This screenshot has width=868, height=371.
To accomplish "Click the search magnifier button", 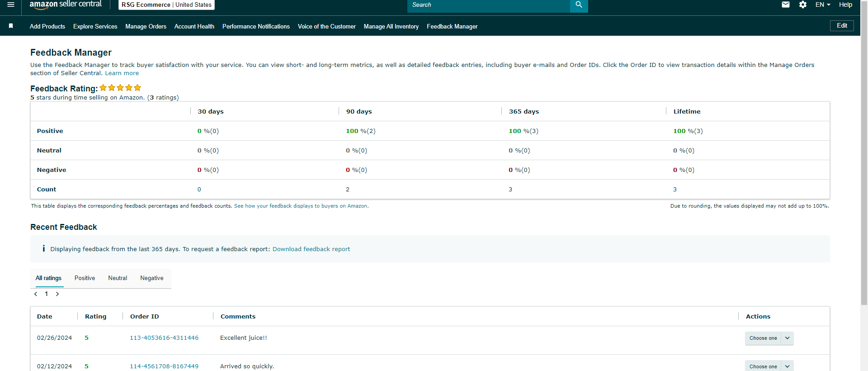I will pyautogui.click(x=579, y=5).
